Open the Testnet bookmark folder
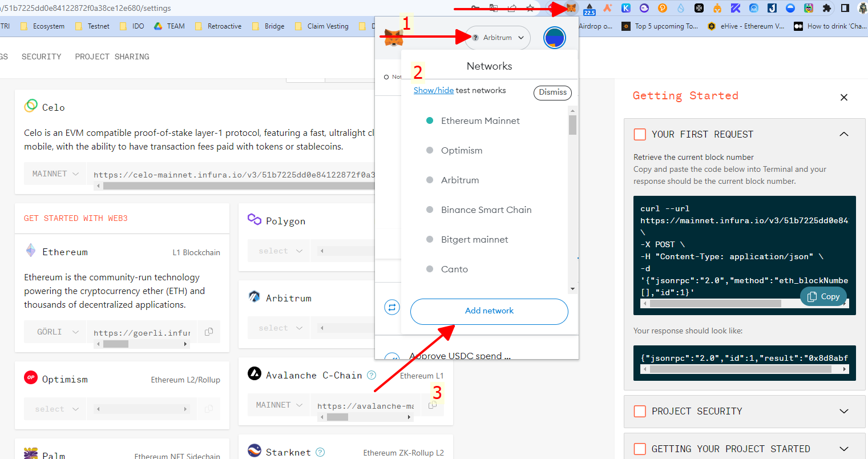 click(92, 26)
